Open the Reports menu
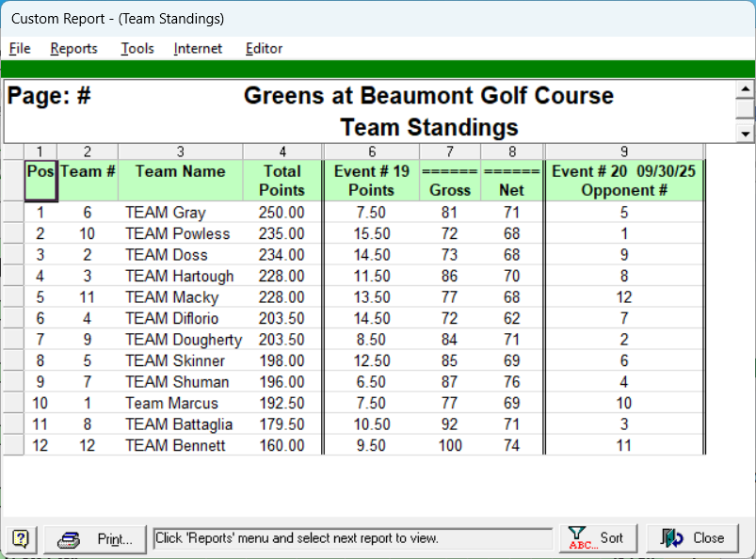756x559 pixels. (x=73, y=49)
